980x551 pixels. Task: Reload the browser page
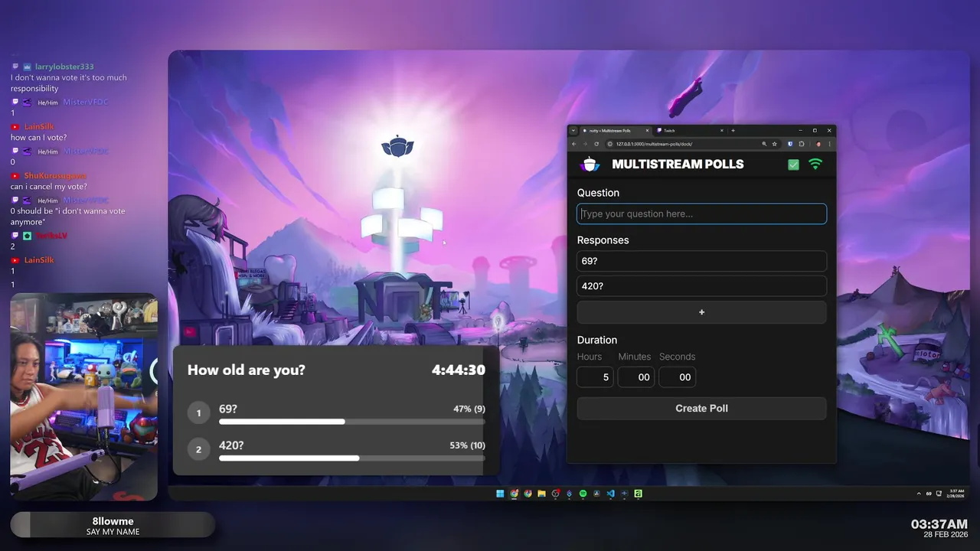click(596, 144)
